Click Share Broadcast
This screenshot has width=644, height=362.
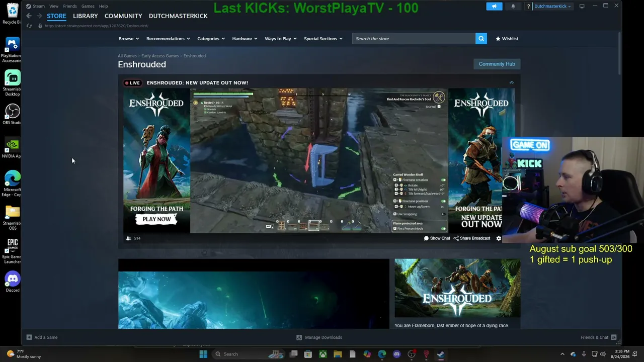coord(472,238)
